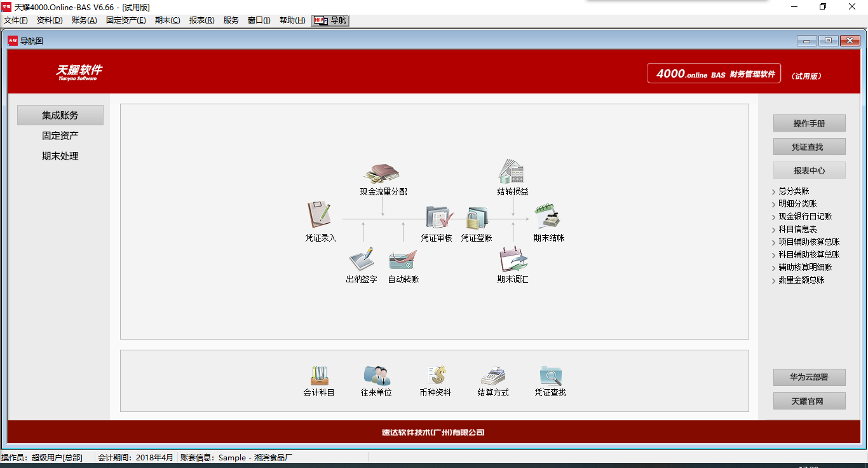This screenshot has width=868, height=468.
Task: Open the 项目辅助核算总账 report link
Action: [x=809, y=242]
